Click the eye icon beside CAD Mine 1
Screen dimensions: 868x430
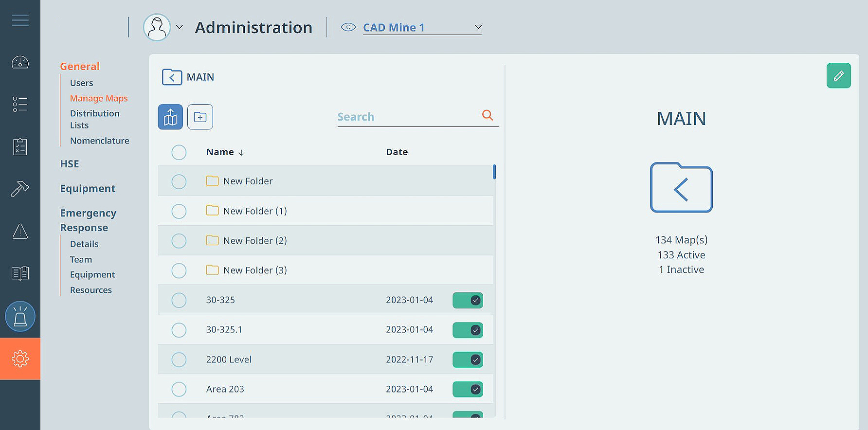(348, 27)
